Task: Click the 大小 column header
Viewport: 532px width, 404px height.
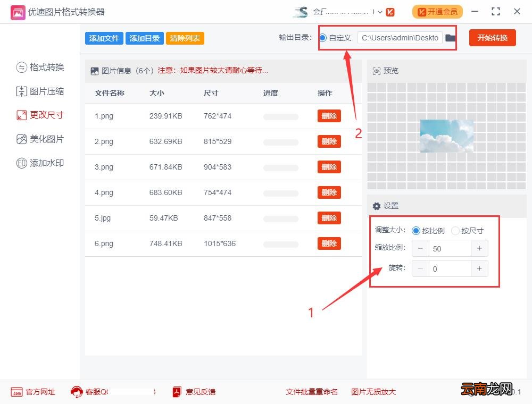Action: [x=157, y=93]
